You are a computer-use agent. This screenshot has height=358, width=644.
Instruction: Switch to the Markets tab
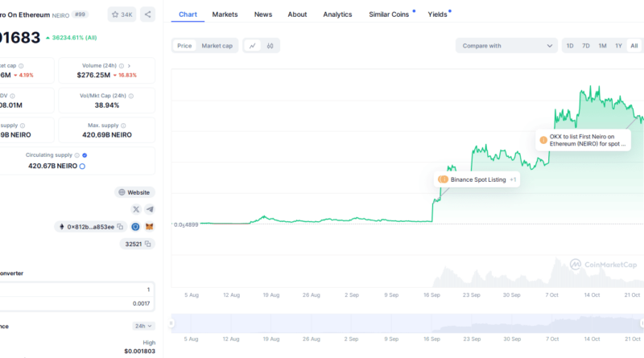[x=225, y=14]
